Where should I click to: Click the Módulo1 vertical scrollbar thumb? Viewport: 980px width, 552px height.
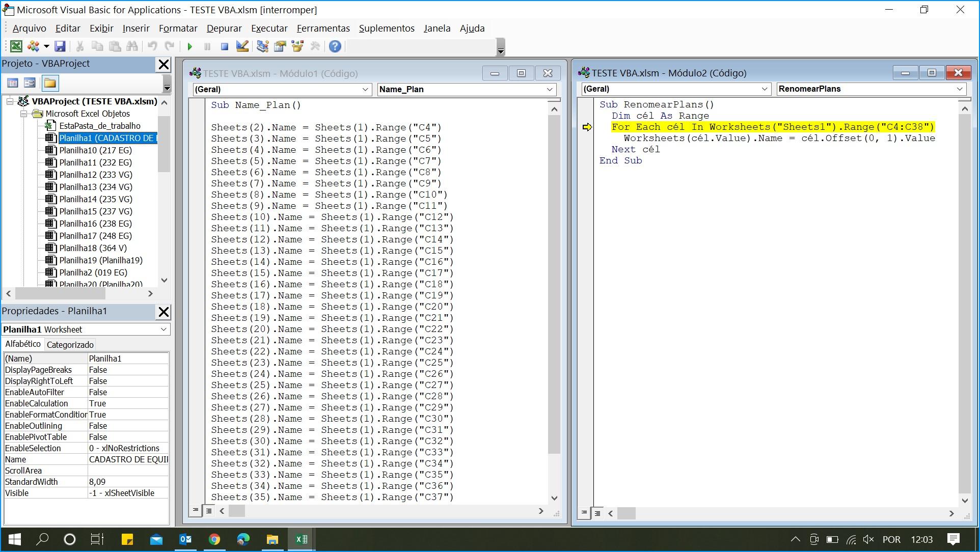(554, 284)
